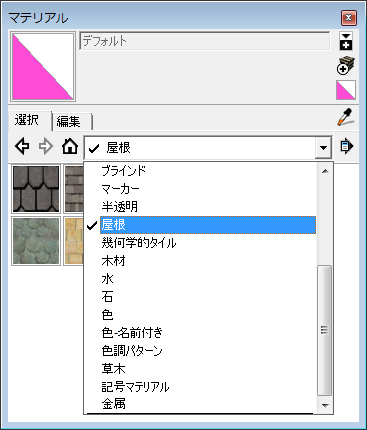Click the デフォルト material name field
This screenshot has height=430, width=367.
coord(205,41)
